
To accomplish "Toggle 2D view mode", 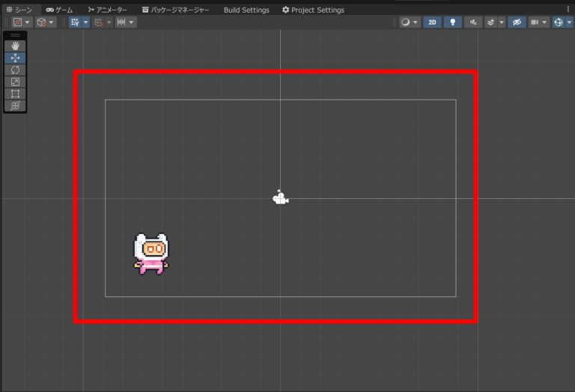I will point(432,22).
